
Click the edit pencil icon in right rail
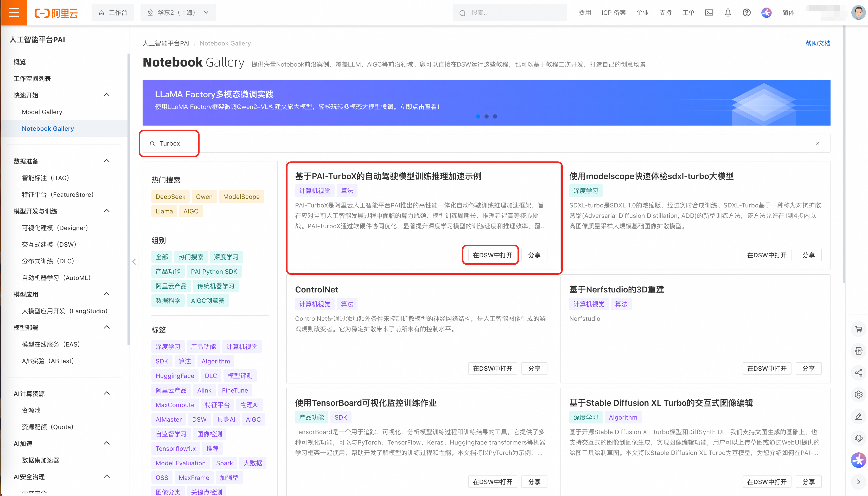pyautogui.click(x=858, y=416)
